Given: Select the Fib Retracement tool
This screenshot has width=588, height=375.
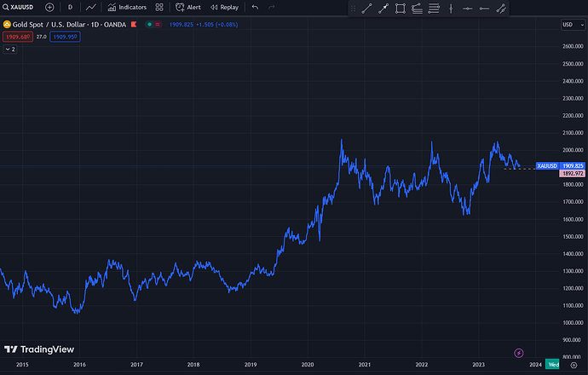Looking at the screenshot, I should pos(417,9).
